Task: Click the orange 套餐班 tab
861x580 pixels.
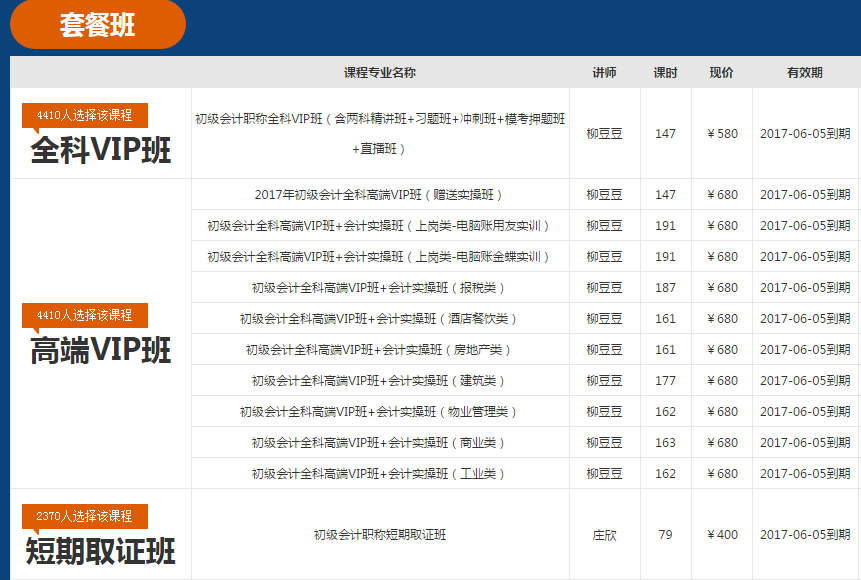Action: coord(98,24)
